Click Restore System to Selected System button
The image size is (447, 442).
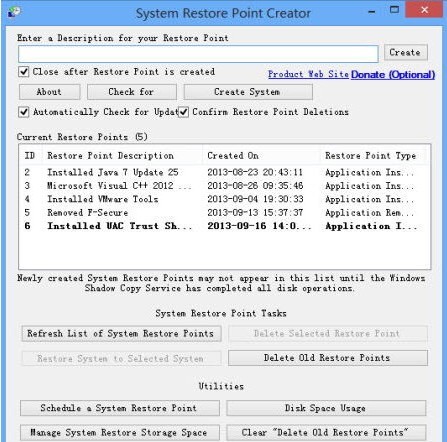click(121, 359)
